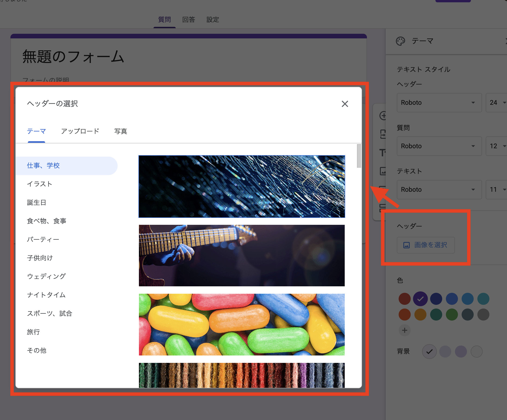Select the イラスト category
This screenshot has height=420, width=507.
click(40, 184)
